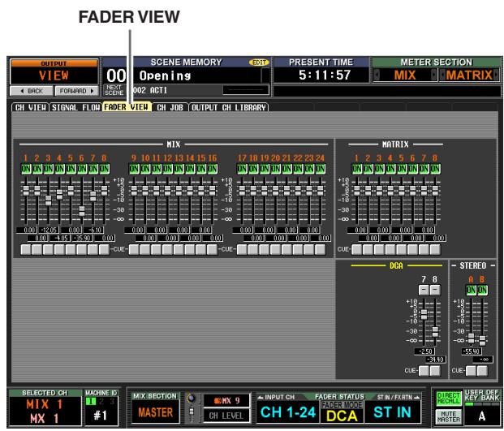The height and width of the screenshot is (431, 504).
Task: Click the MX 9 selector box
Action: pos(226,400)
